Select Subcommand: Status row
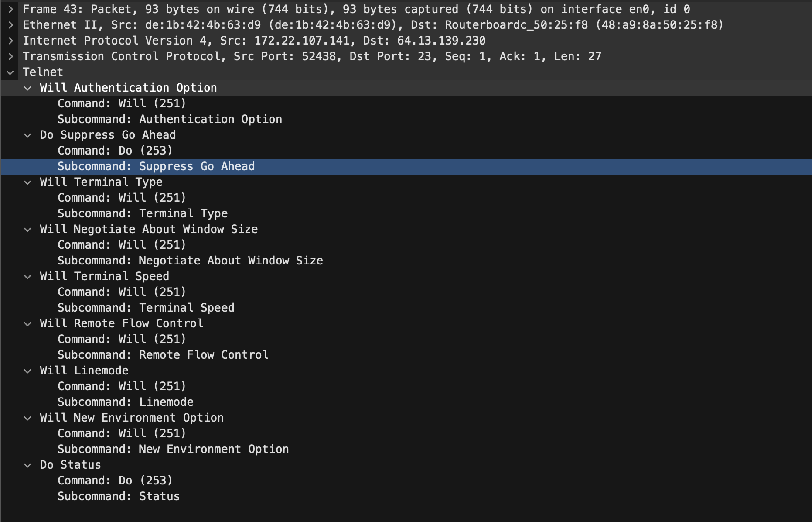The image size is (812, 522). pyautogui.click(x=119, y=496)
